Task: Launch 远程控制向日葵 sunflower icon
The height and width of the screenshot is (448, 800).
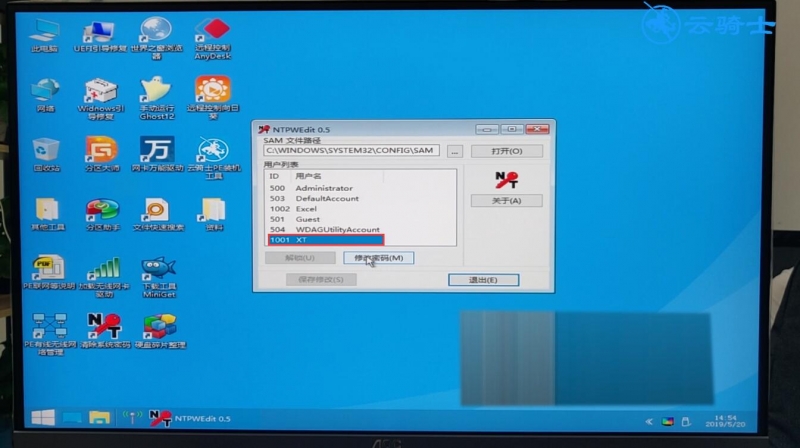Action: point(213,97)
